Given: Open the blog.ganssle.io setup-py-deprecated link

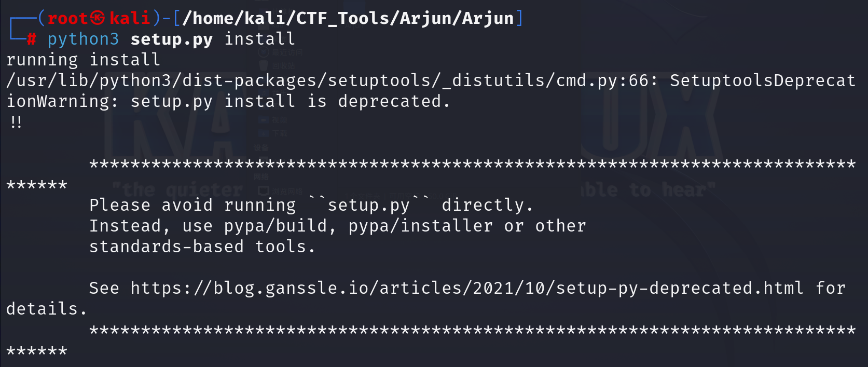Looking at the screenshot, I should click(x=466, y=288).
